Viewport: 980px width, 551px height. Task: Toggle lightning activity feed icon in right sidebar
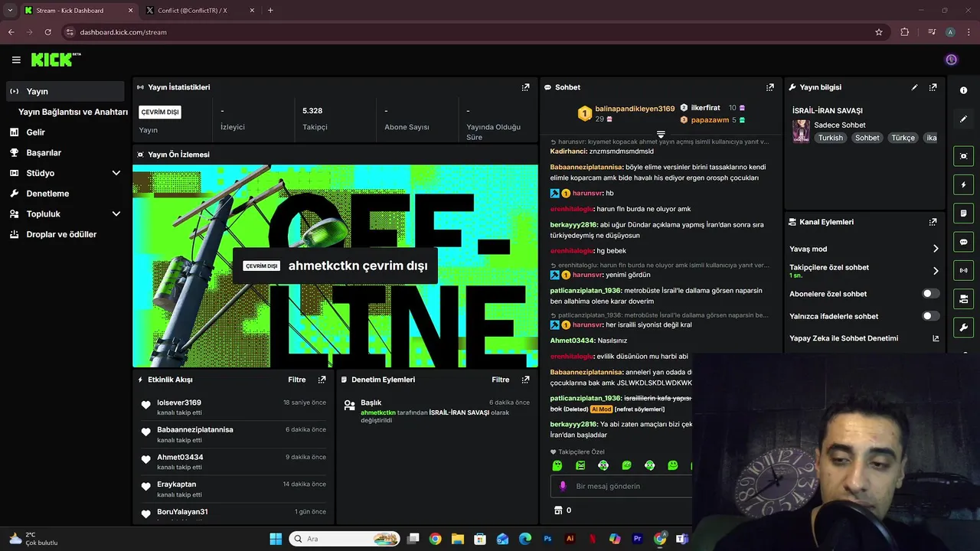tap(963, 184)
